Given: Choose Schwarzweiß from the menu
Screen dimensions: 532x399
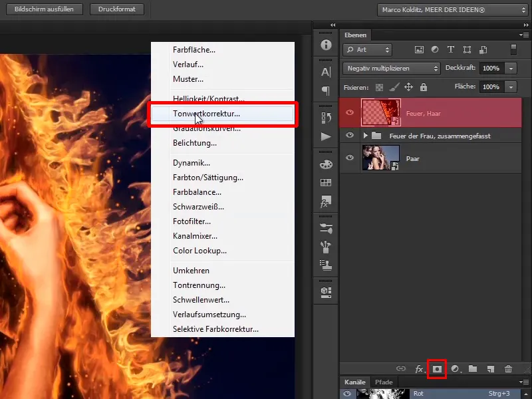Looking at the screenshot, I should [223, 207].
